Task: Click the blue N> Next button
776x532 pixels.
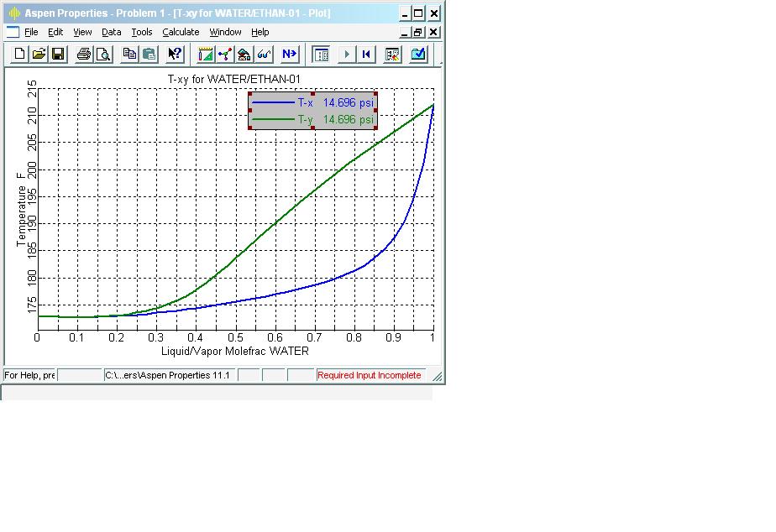Action: (x=290, y=54)
